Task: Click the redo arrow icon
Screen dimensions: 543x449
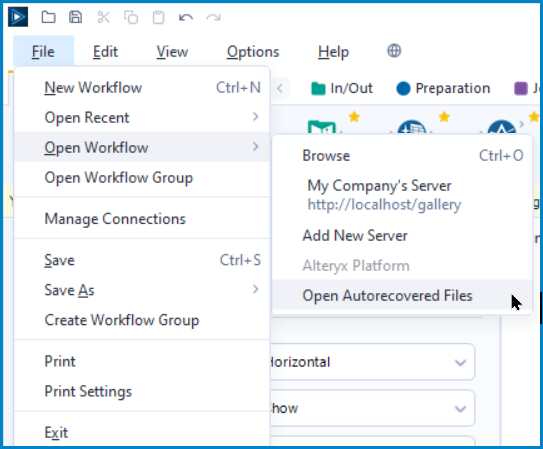Action: click(x=214, y=17)
